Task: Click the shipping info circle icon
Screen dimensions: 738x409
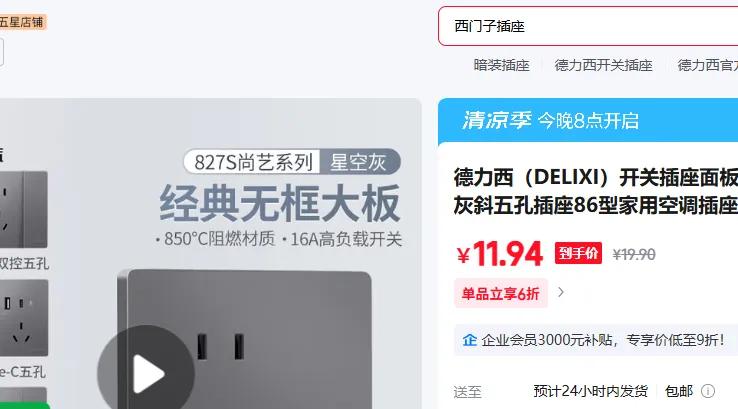Action: click(708, 391)
